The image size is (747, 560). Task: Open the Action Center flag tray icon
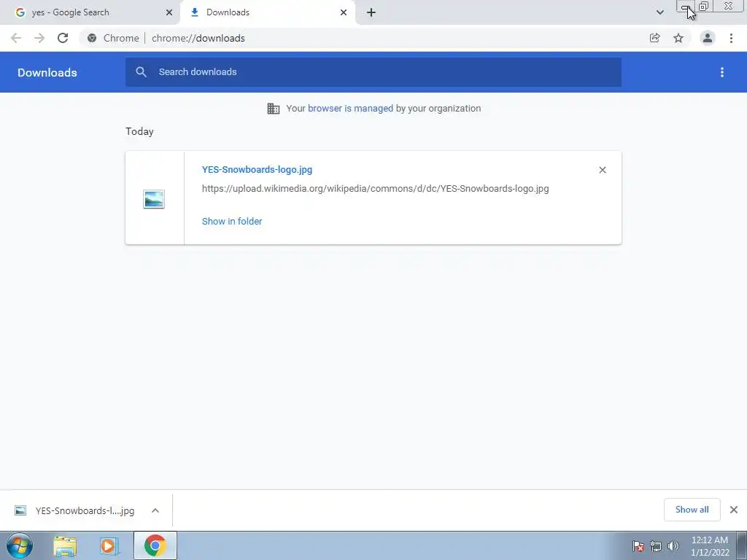638,546
